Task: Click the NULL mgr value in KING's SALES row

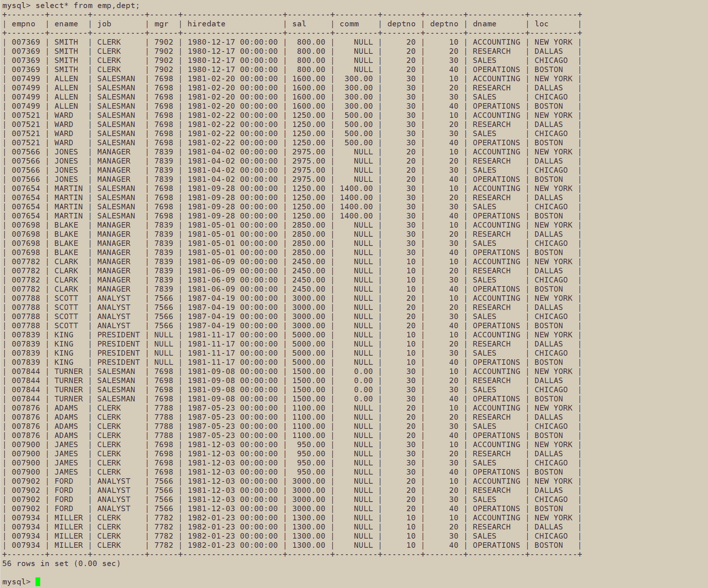Action: 163,353
